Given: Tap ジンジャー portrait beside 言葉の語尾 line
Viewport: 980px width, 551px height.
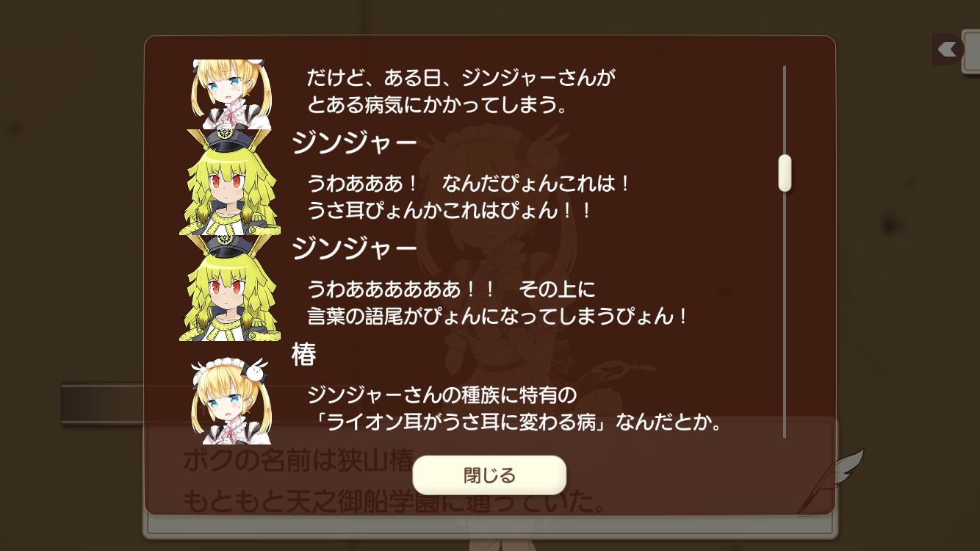Looking at the screenshot, I should [x=230, y=288].
